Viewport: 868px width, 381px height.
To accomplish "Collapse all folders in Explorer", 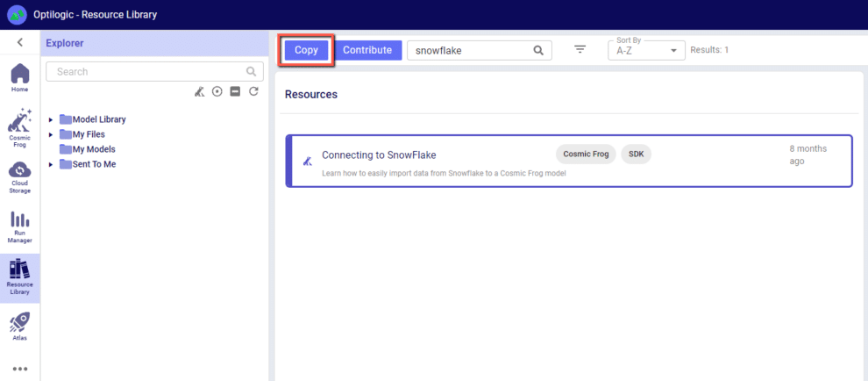I will (x=235, y=92).
